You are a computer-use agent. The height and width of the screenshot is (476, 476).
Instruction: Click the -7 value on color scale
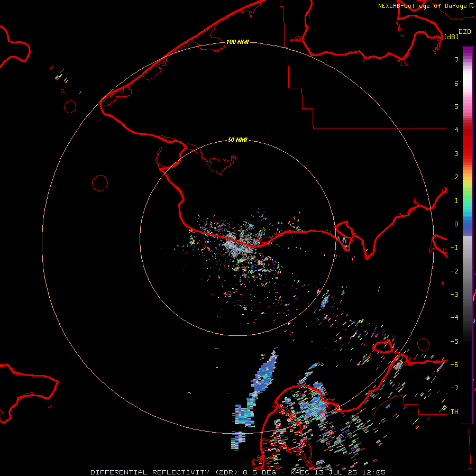coord(454,388)
